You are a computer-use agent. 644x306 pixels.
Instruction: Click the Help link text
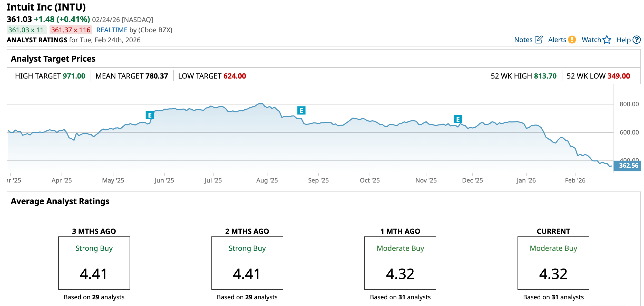pos(623,40)
